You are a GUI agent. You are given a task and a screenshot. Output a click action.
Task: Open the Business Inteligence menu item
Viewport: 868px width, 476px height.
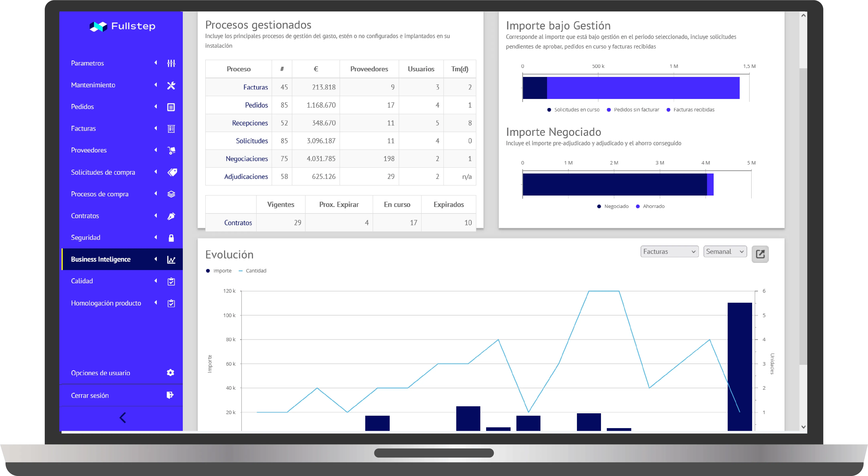(101, 259)
